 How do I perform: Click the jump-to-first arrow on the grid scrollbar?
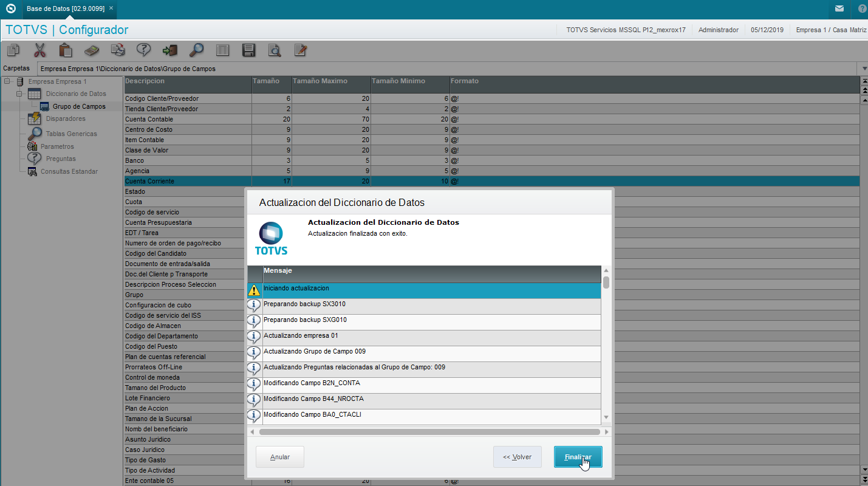click(x=864, y=81)
